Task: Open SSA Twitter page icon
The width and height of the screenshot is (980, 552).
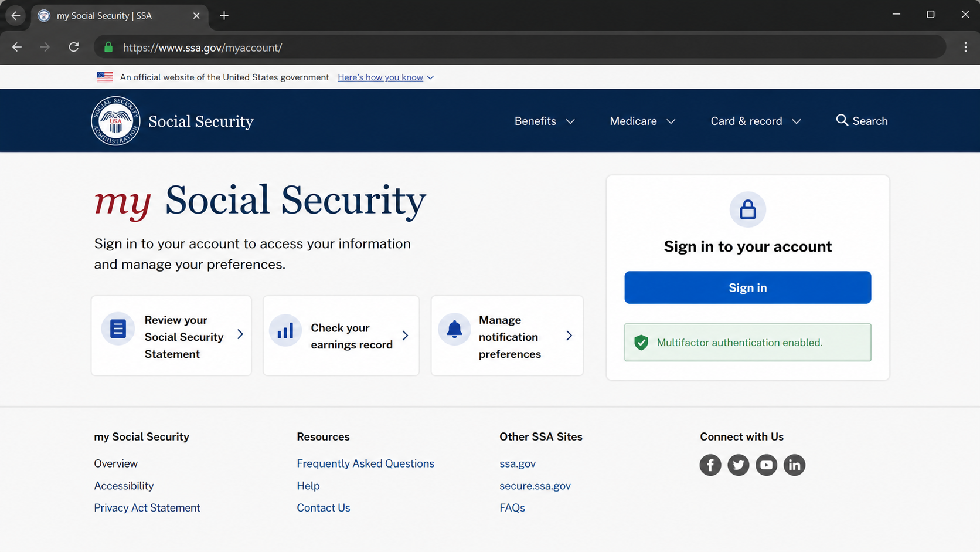Action: [x=739, y=465]
